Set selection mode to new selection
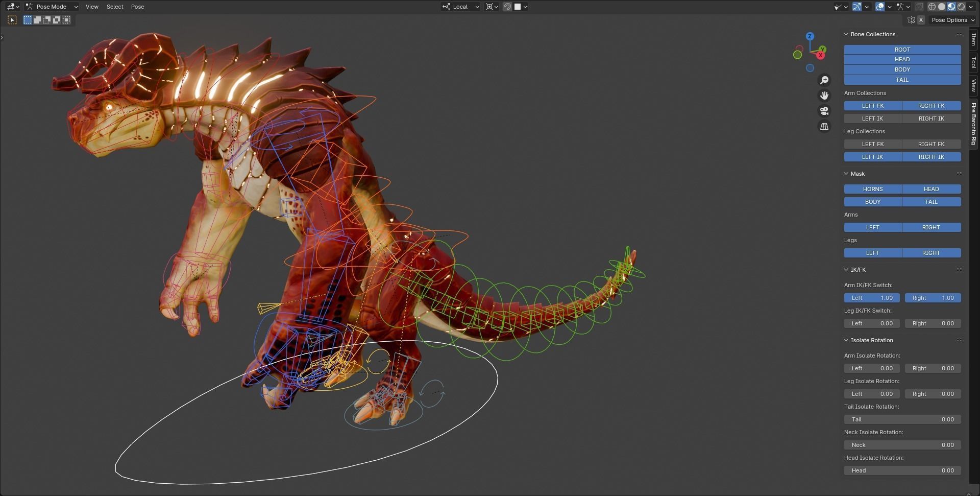Screen dimensions: 980x496 (x=28, y=20)
